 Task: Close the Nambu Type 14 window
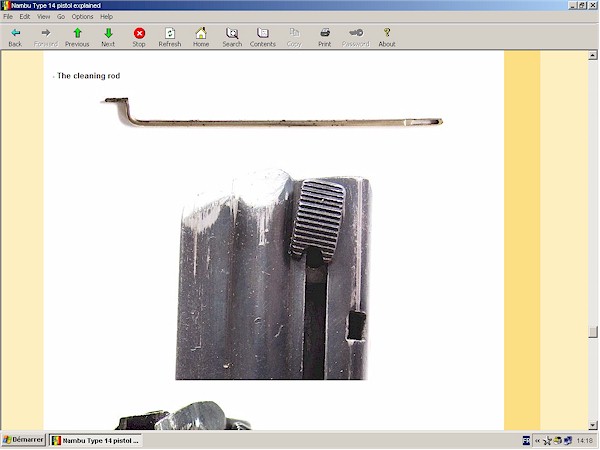click(x=591, y=5)
